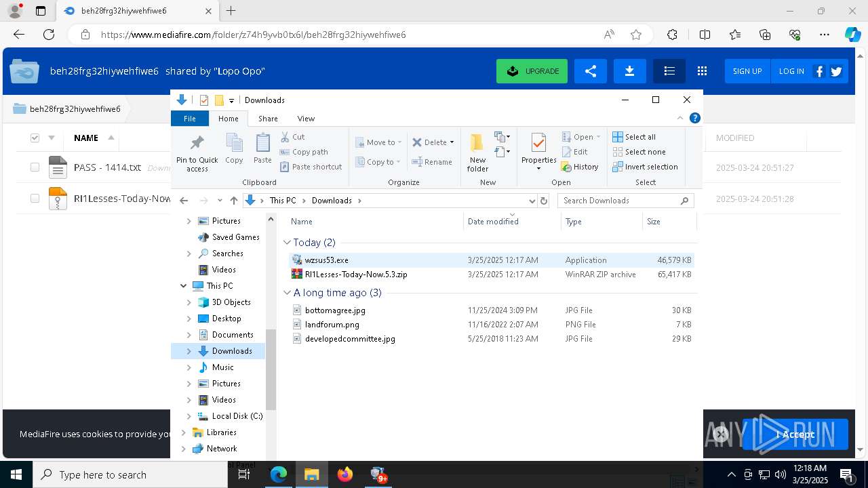Switch MediaFire to list view

pyautogui.click(x=669, y=71)
